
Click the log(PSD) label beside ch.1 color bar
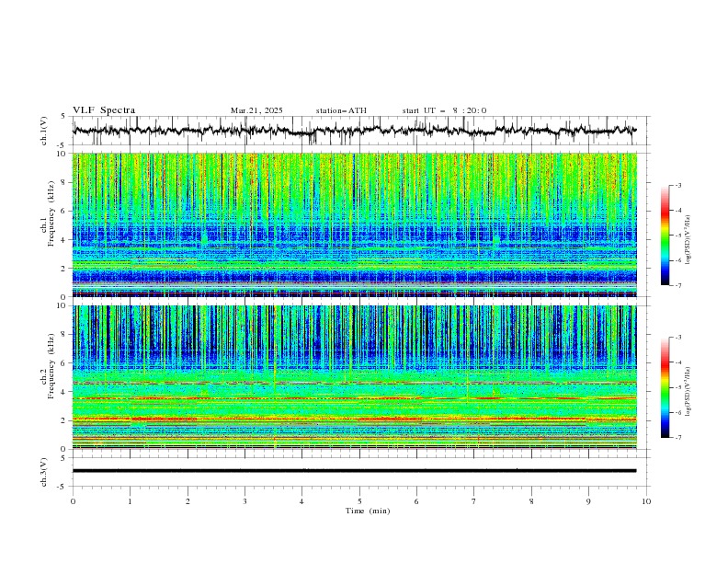click(x=688, y=240)
